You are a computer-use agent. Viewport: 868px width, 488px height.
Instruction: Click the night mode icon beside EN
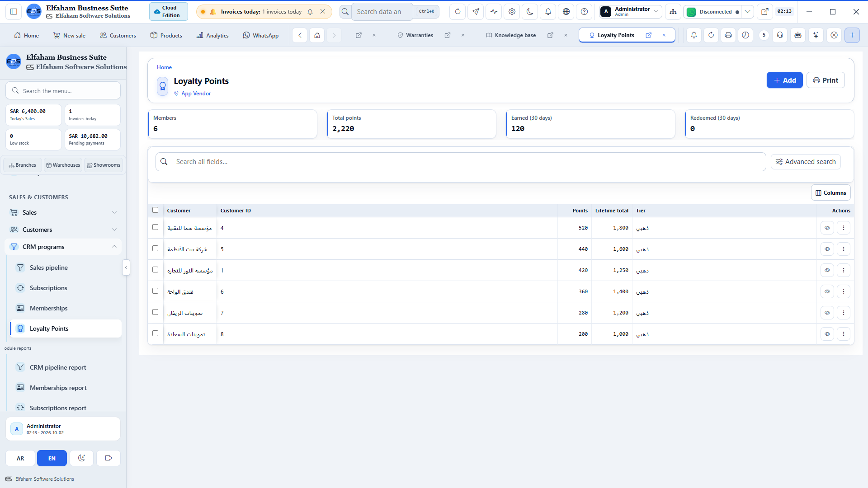click(81, 458)
